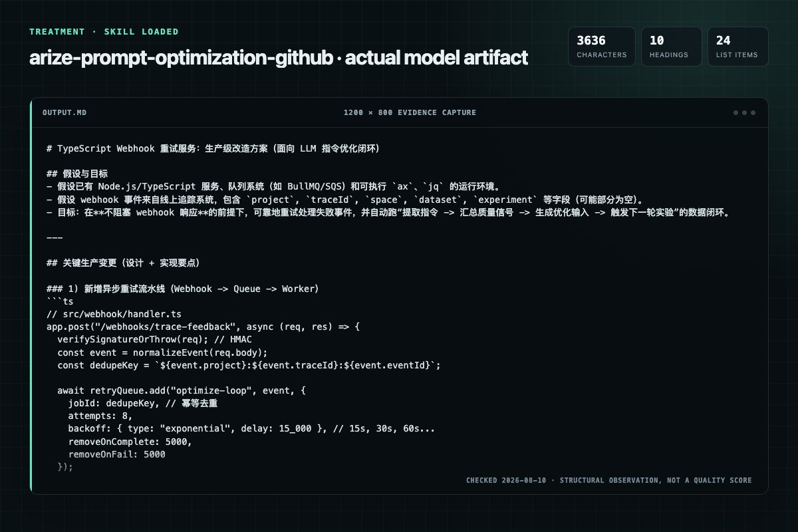Click the arize-prompt-optimization-github title
Screen dimensions: 798x532
(x=279, y=58)
